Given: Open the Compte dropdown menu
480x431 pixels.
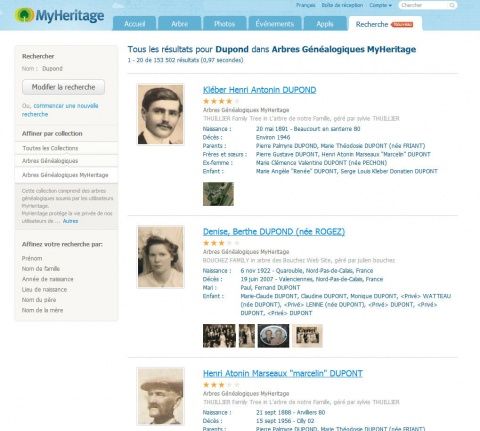Looking at the screenshot, I should point(380,5).
